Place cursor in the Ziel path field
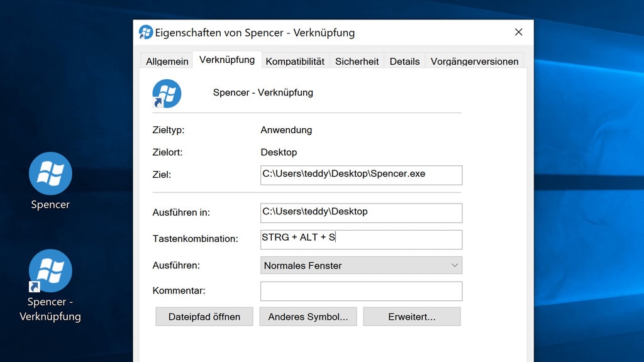 click(361, 175)
